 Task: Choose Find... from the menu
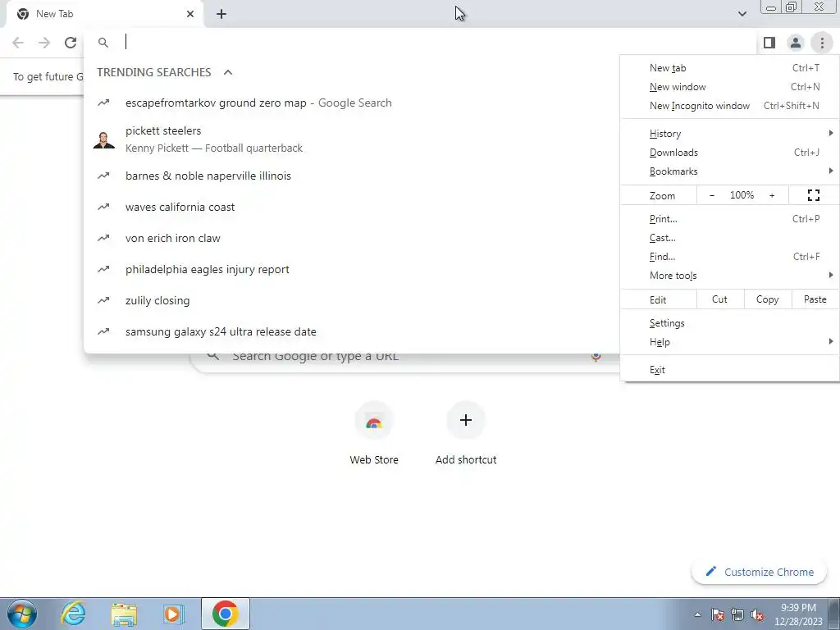729,257
